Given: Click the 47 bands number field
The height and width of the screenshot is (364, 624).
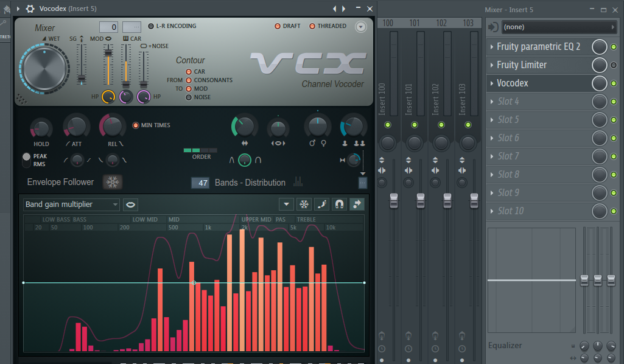Looking at the screenshot, I should pyautogui.click(x=200, y=183).
